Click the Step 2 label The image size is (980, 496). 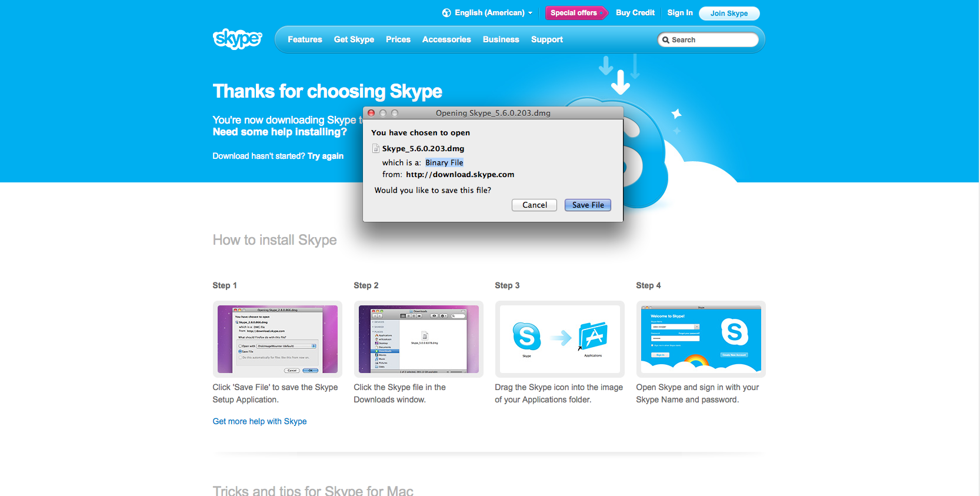point(366,285)
